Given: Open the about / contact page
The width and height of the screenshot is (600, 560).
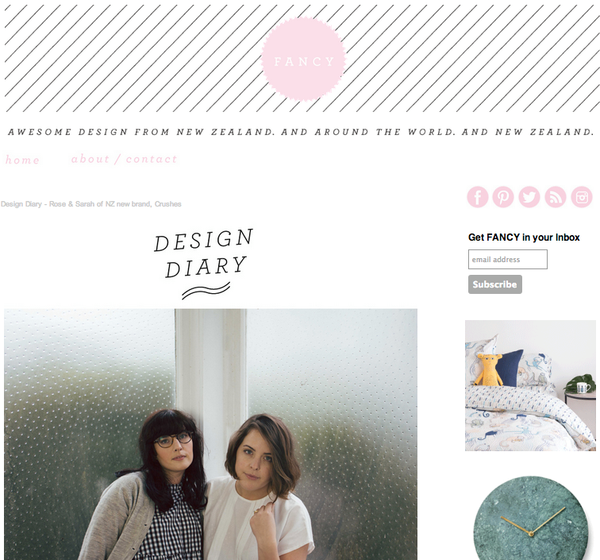Looking at the screenshot, I should pos(124,159).
